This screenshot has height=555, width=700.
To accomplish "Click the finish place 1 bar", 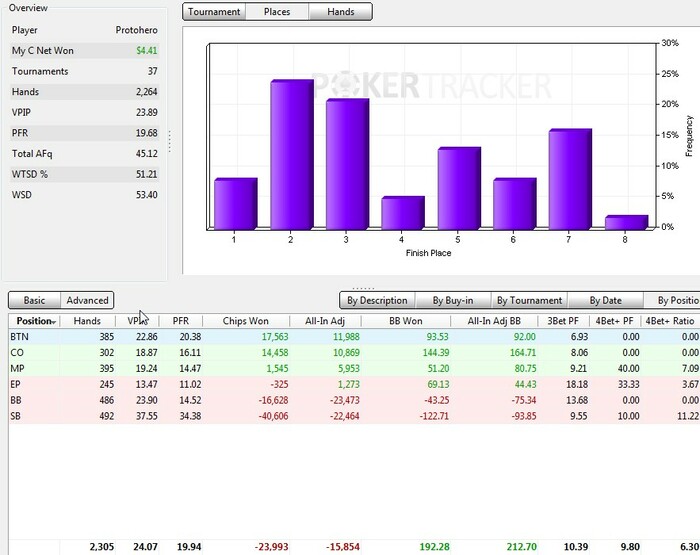I will click(236, 204).
